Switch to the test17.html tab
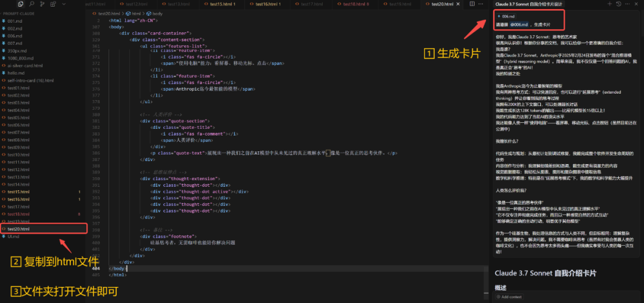Viewport: 644px width, 303px height. [x=312, y=4]
